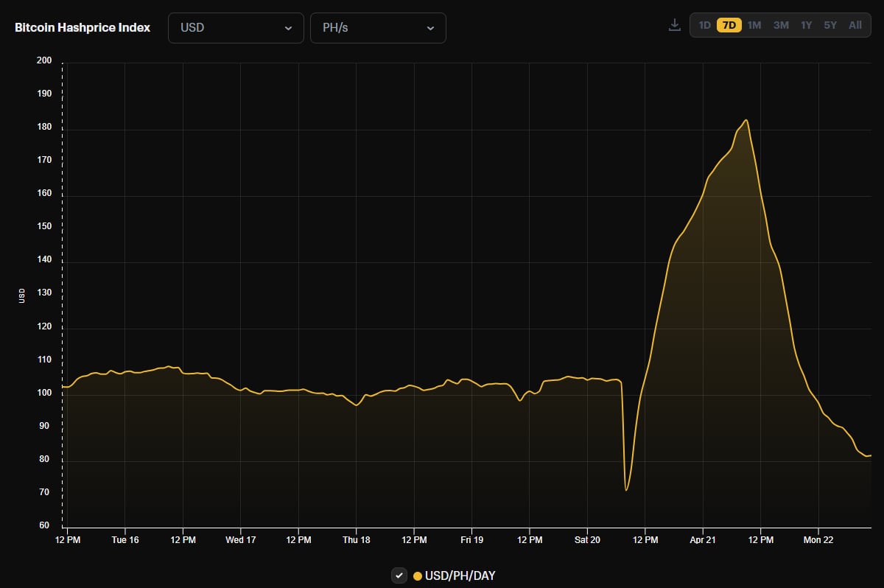The image size is (884, 588).
Task: Click the chevron on the USD selector
Action: pyautogui.click(x=288, y=27)
